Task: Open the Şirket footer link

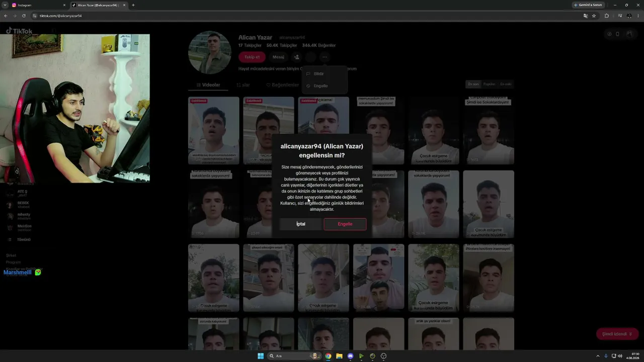Action: pyautogui.click(x=11, y=255)
